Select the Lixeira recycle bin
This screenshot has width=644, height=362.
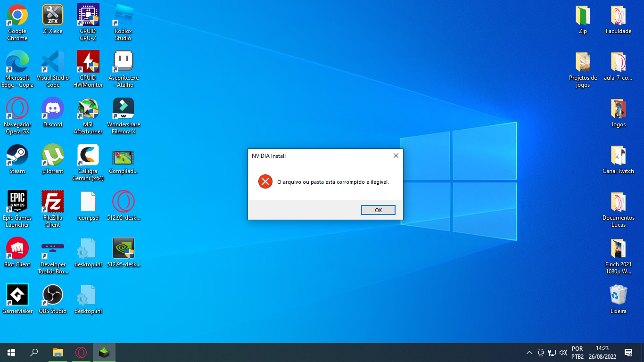point(619,299)
